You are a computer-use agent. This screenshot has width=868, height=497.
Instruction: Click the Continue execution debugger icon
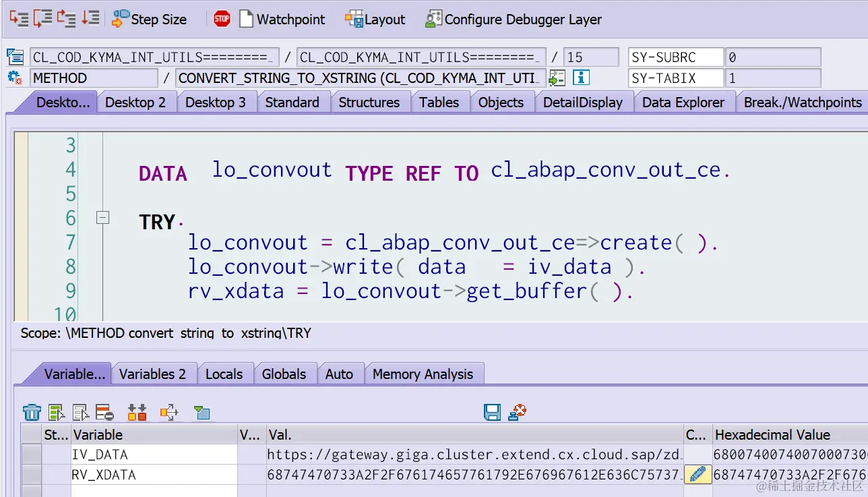coord(90,18)
